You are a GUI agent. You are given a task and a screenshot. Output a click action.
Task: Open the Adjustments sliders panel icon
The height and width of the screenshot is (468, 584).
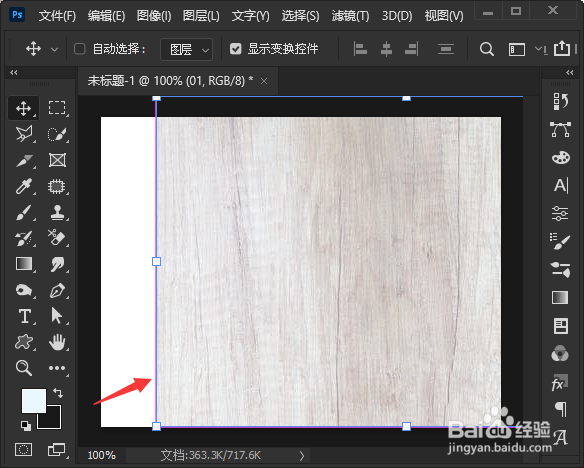point(560,213)
